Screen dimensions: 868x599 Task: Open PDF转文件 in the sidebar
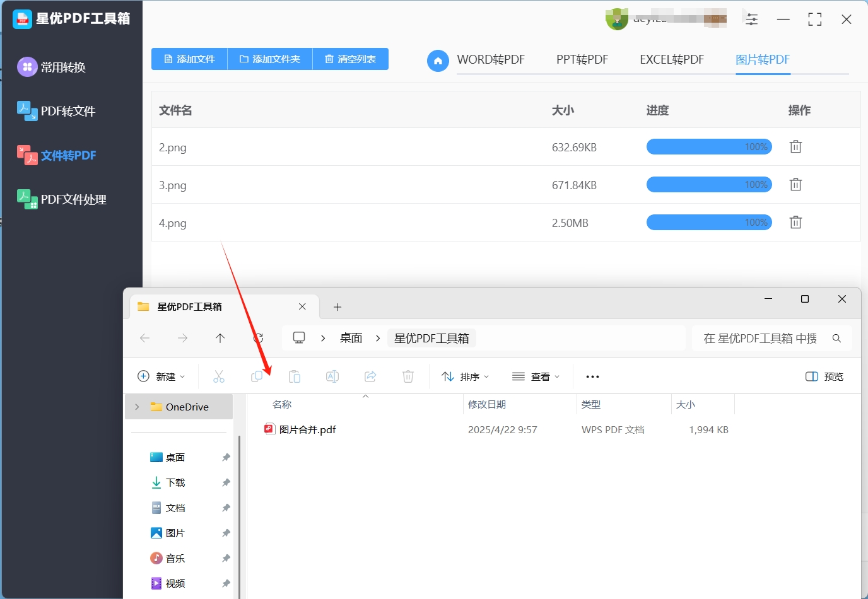point(56,111)
